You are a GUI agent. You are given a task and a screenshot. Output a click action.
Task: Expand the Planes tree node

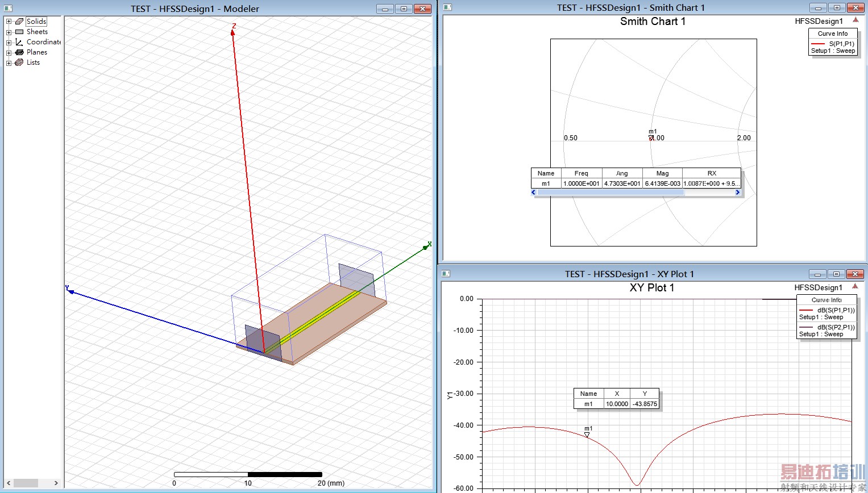pyautogui.click(x=9, y=52)
